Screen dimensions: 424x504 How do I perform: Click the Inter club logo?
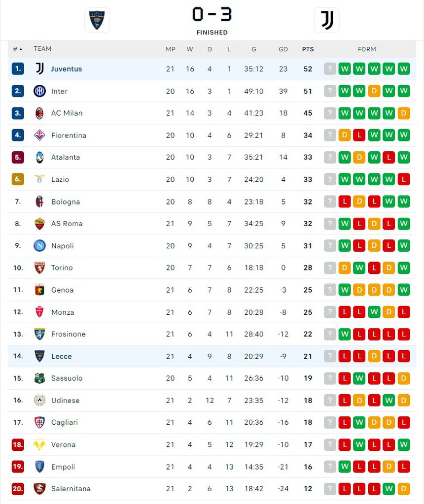[x=39, y=91]
